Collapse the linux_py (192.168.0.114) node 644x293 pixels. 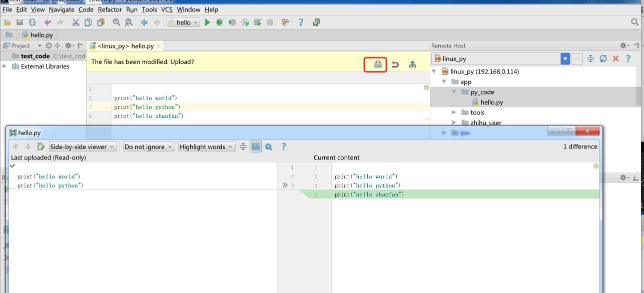(x=434, y=71)
